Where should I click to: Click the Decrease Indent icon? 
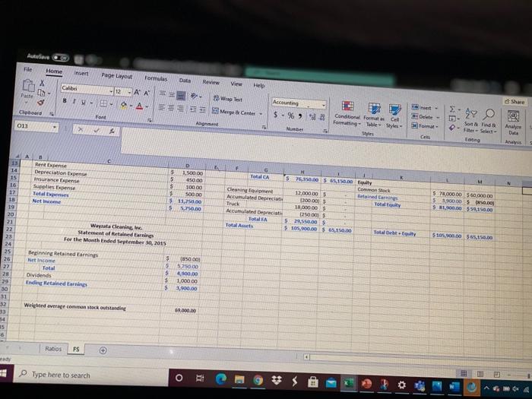(193, 109)
